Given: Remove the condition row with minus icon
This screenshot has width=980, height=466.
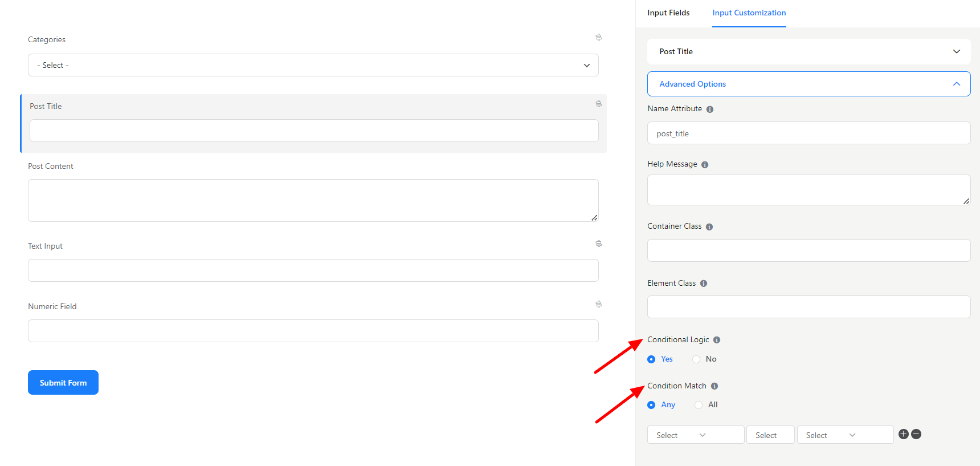Looking at the screenshot, I should pos(916,434).
